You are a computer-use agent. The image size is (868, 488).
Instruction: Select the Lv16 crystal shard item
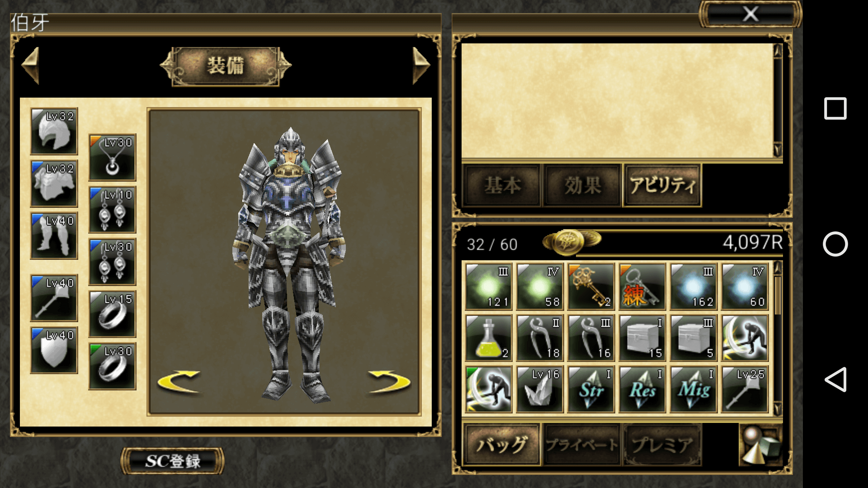(540, 389)
